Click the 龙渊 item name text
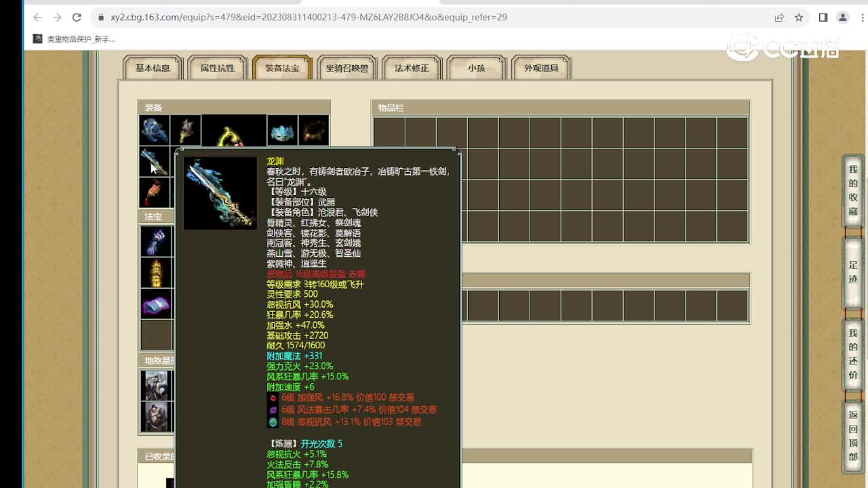 click(x=275, y=161)
